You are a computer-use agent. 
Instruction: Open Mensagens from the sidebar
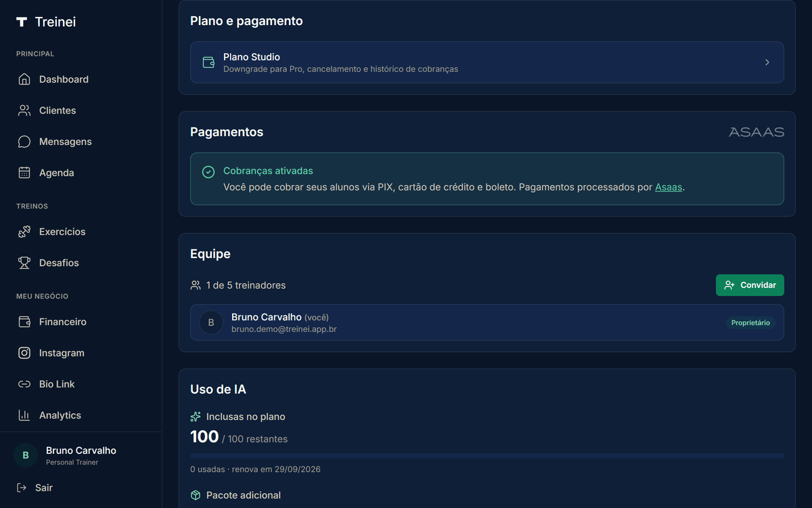tap(81, 142)
